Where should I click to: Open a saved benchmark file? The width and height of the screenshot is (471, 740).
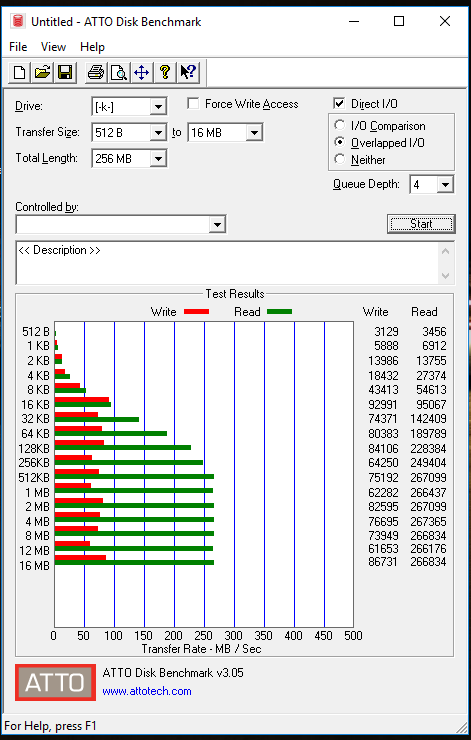click(x=42, y=73)
